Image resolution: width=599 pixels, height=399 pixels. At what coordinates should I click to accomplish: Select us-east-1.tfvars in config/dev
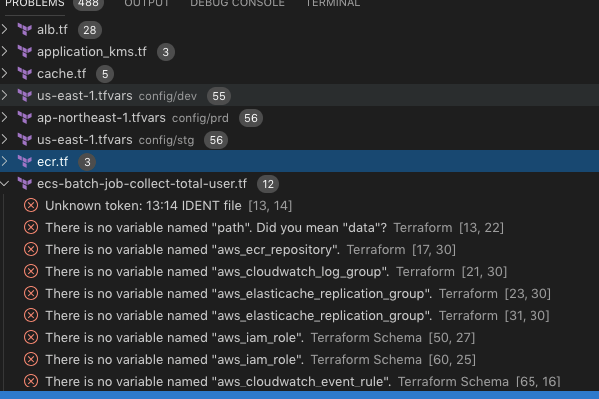(300, 96)
